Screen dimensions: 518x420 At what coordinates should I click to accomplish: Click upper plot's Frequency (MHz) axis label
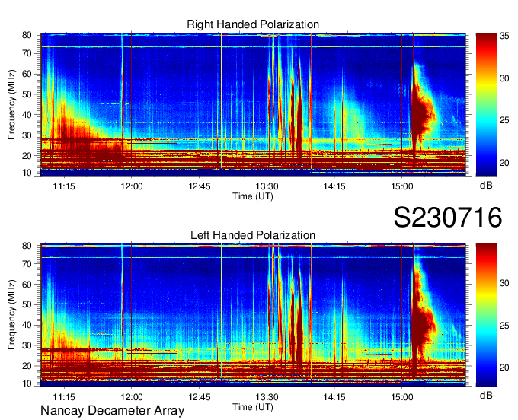[x=11, y=104]
